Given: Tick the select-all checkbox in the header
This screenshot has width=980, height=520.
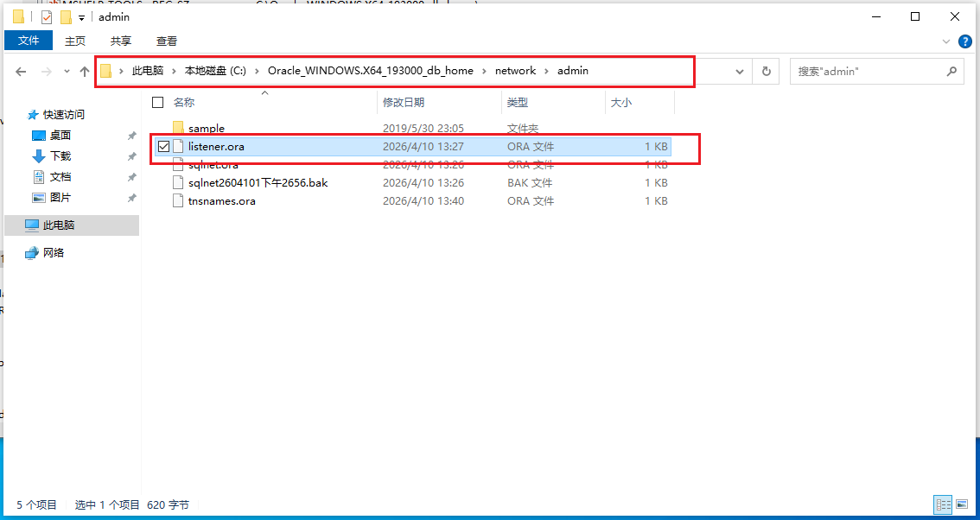Looking at the screenshot, I should (x=157, y=102).
